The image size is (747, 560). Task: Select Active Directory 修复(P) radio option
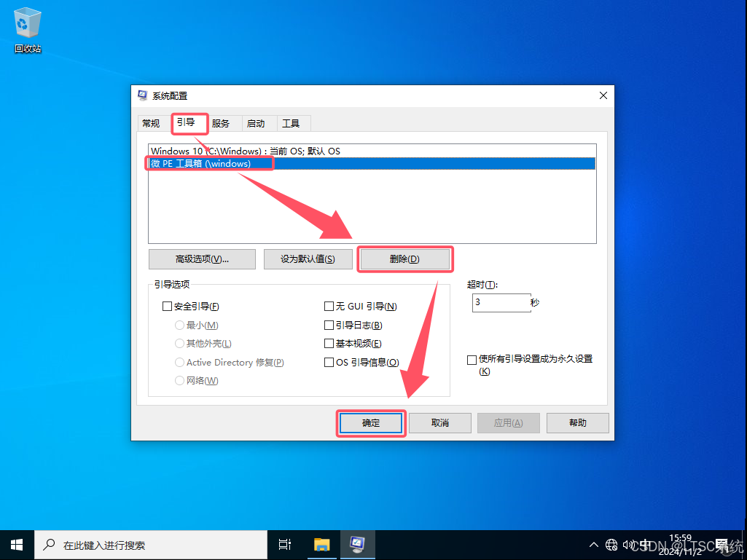coord(179,363)
